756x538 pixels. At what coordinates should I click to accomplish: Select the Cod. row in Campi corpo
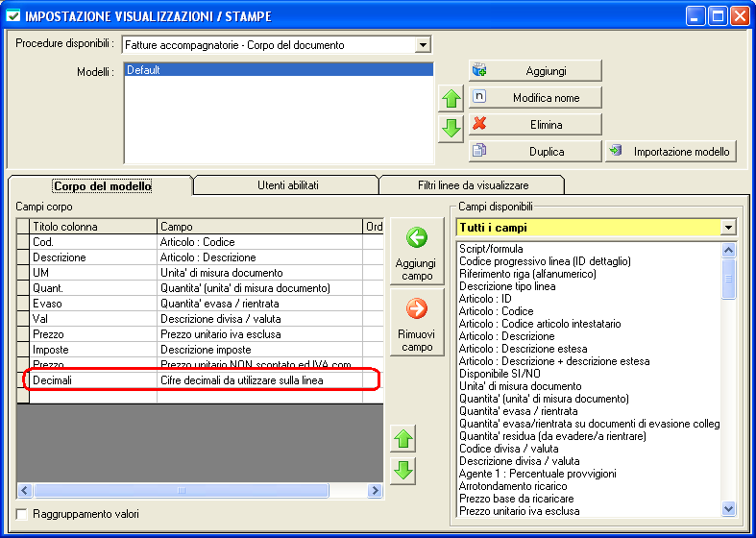tap(200, 242)
